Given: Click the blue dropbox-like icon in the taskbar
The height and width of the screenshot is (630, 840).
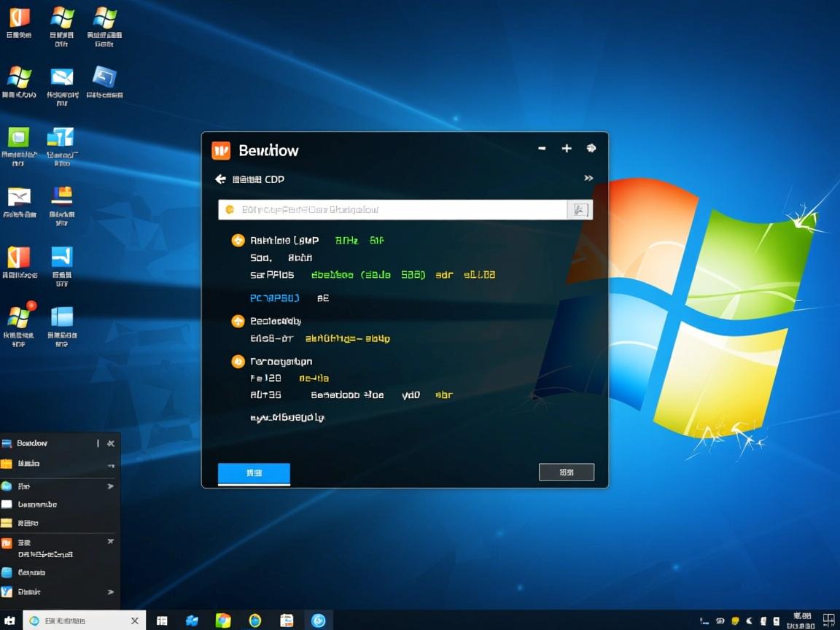Looking at the screenshot, I should 192,621.
